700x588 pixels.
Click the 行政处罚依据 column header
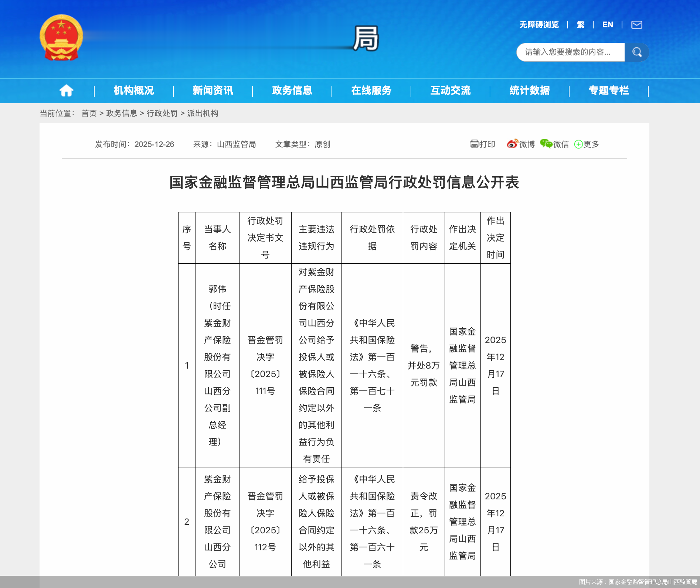[372, 238]
